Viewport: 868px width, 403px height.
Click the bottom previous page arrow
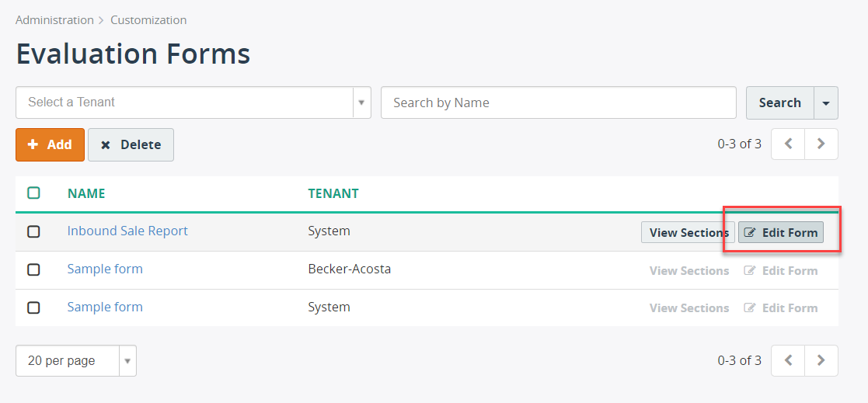coord(787,360)
